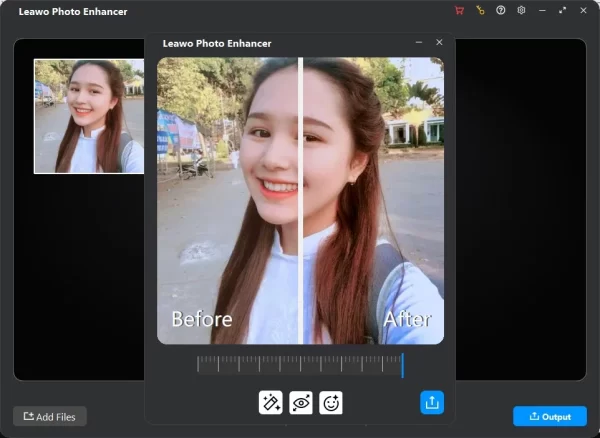The width and height of the screenshot is (600, 438).
Task: Close the inner preview dialog
Action: [439, 43]
